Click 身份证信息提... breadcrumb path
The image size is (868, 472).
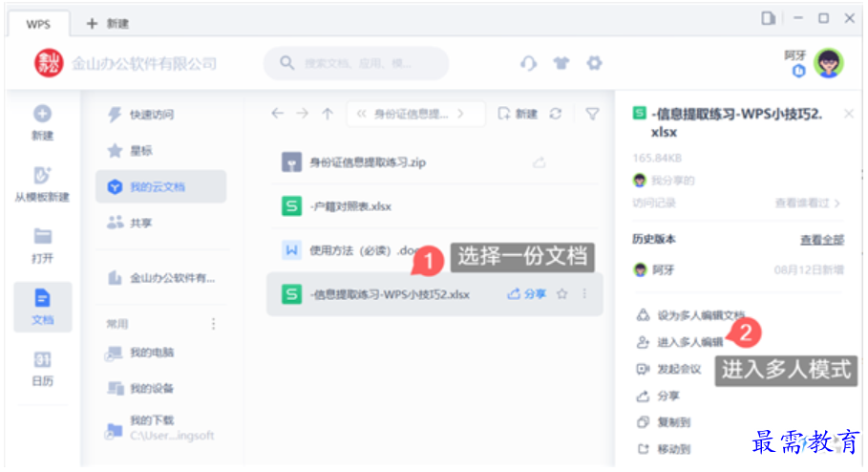tap(411, 114)
